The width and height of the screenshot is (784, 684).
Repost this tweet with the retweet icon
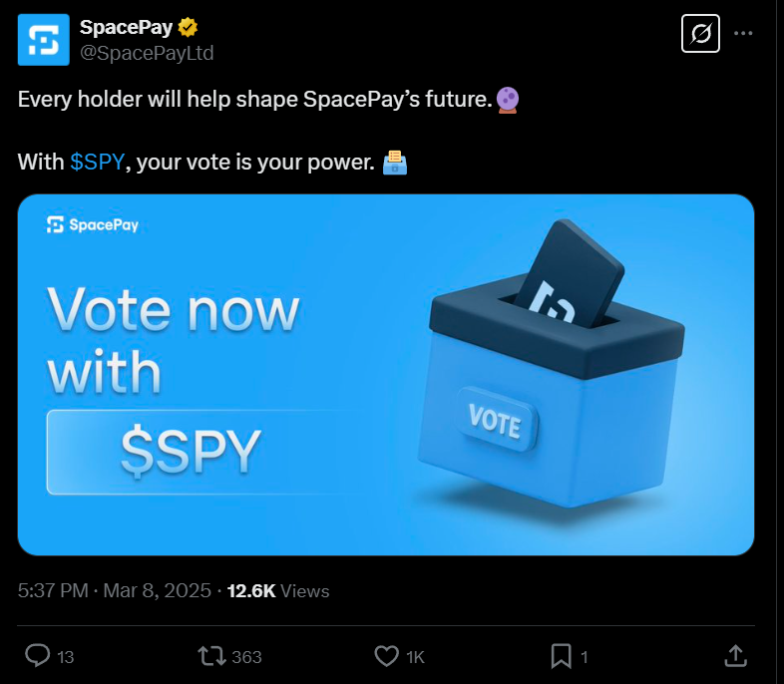(212, 656)
